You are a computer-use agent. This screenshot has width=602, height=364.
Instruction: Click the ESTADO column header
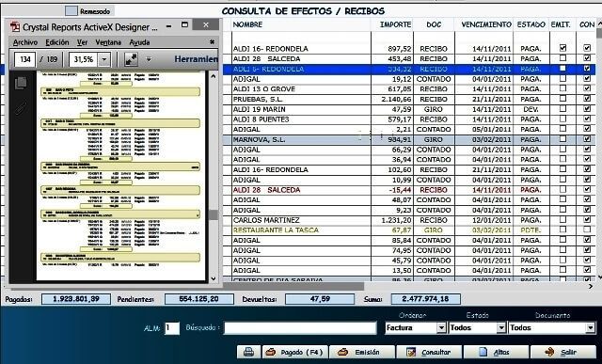tap(531, 24)
